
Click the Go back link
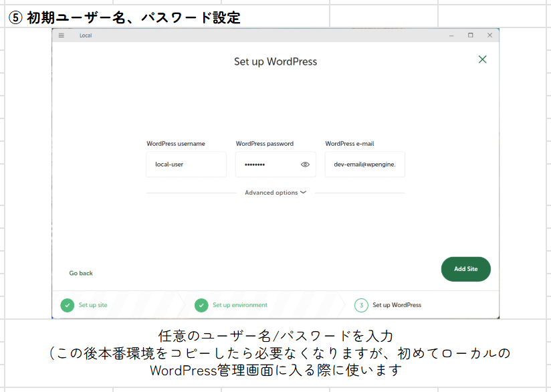tap(81, 273)
